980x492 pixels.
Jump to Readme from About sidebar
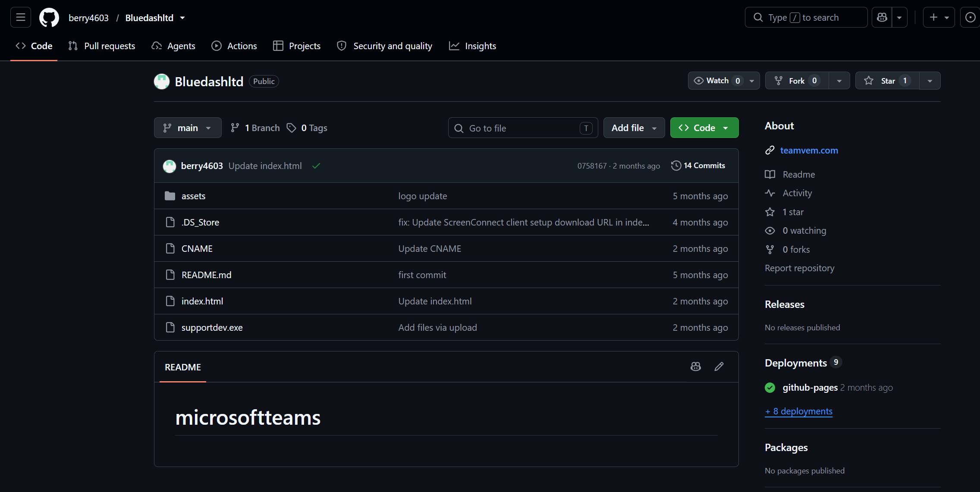798,174
